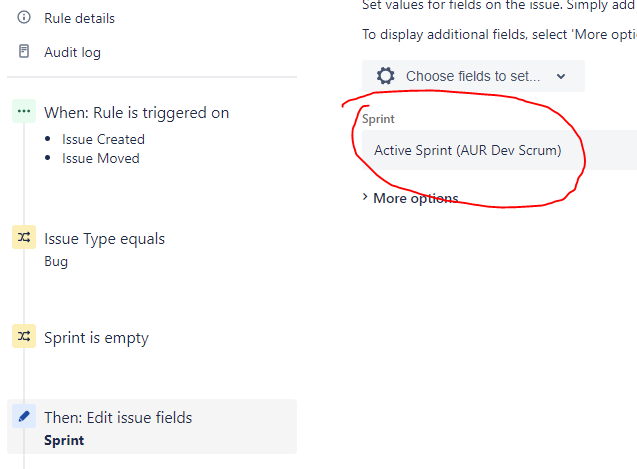
Task: Select the green trigger ellipsis icon
Action: pos(24,111)
